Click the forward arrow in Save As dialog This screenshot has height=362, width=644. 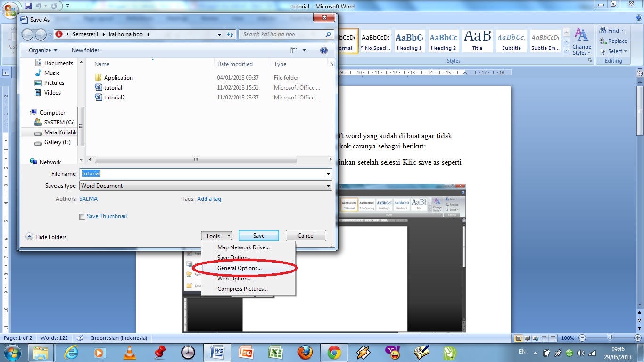coord(41,34)
